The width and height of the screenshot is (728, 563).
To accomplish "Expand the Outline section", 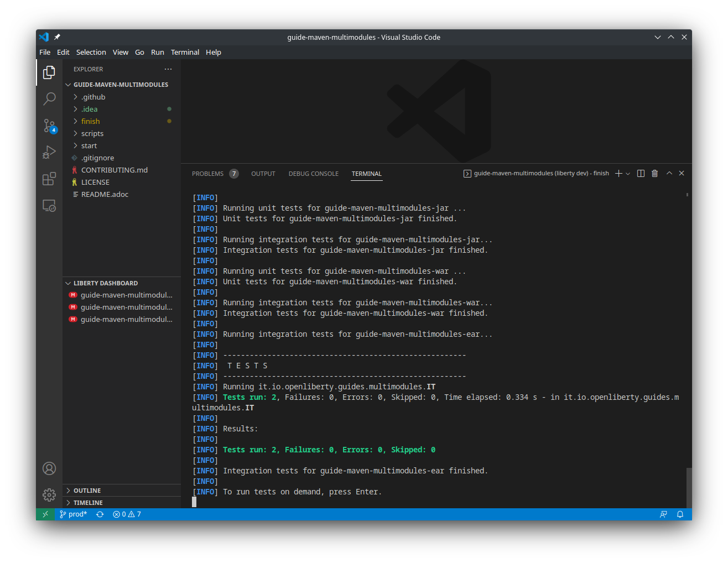I will click(122, 491).
